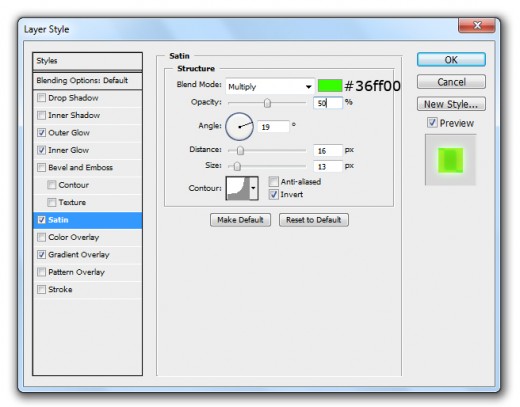
Task: Uncheck the Invert checkbox
Action: pyautogui.click(x=273, y=194)
